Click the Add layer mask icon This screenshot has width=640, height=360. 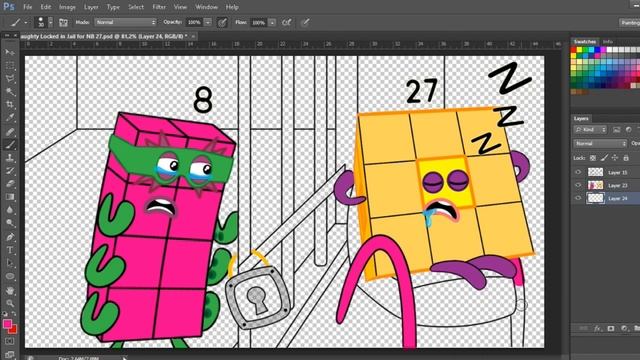pos(611,328)
